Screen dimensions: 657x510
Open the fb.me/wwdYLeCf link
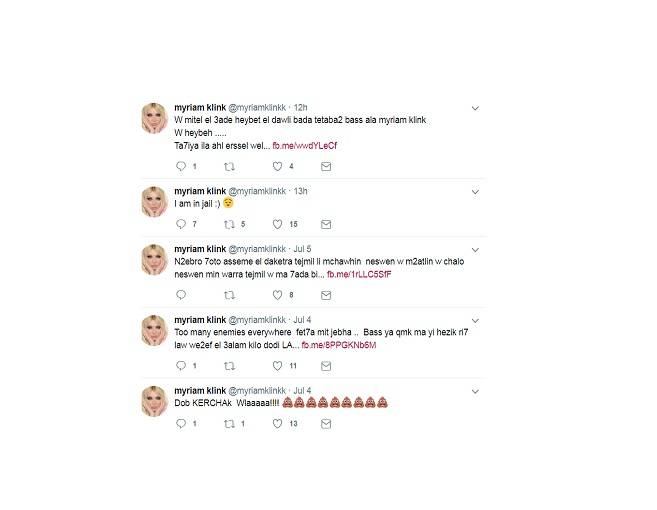[305, 146]
